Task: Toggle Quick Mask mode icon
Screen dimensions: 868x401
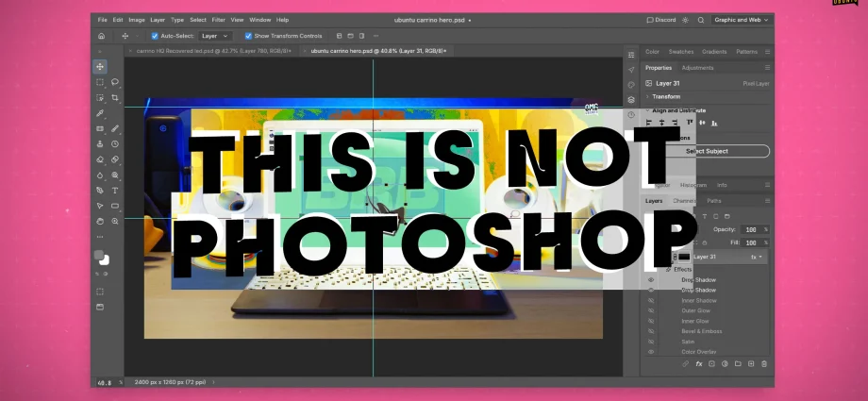Action: 100,292
